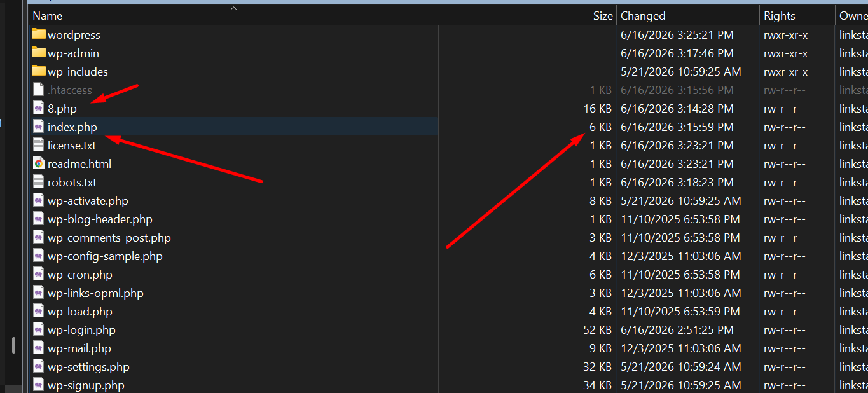Select the file name robots.txt
The width and height of the screenshot is (868, 393).
(72, 183)
